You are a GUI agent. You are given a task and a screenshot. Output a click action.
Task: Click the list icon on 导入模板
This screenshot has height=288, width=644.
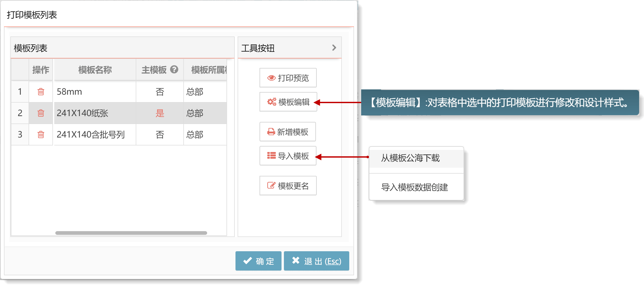(x=271, y=156)
